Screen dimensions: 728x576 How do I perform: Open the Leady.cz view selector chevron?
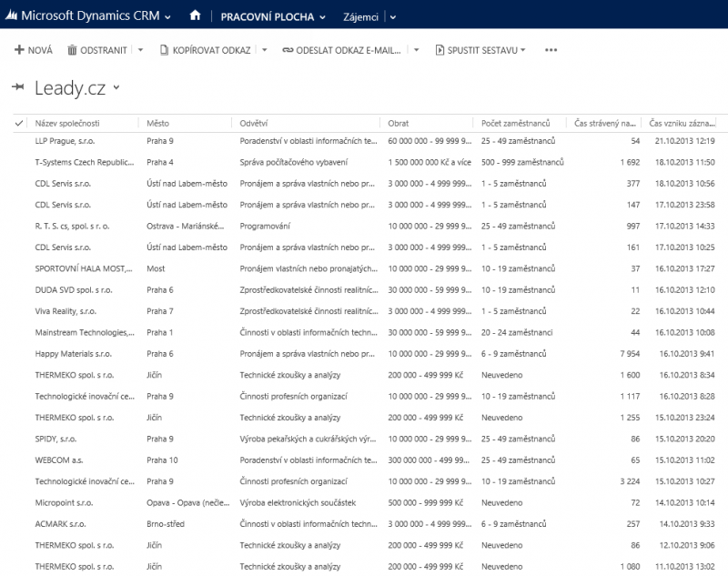(x=116, y=86)
